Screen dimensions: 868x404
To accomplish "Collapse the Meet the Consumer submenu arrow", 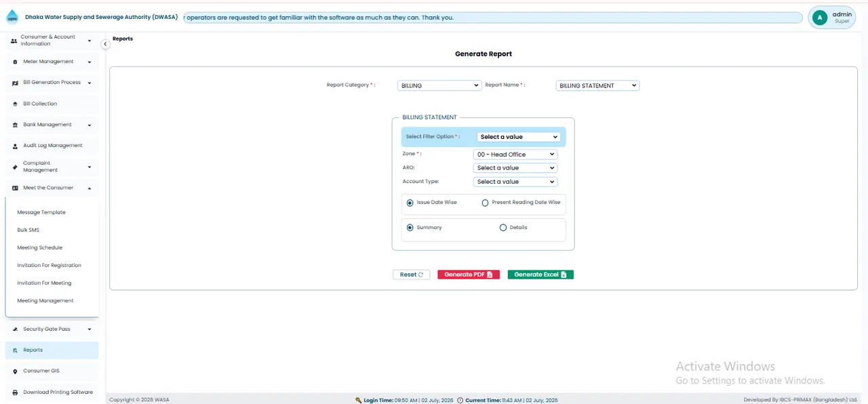I will [x=90, y=188].
